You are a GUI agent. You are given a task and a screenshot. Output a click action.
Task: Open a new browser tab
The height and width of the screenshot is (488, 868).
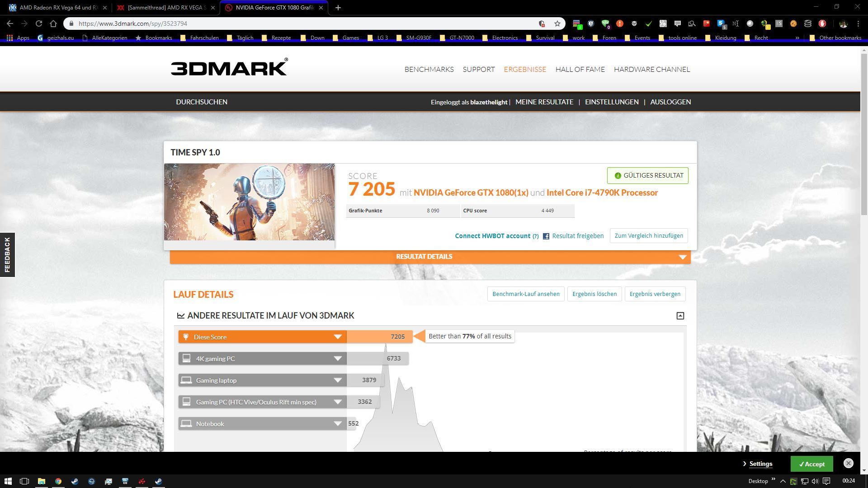[x=338, y=8]
